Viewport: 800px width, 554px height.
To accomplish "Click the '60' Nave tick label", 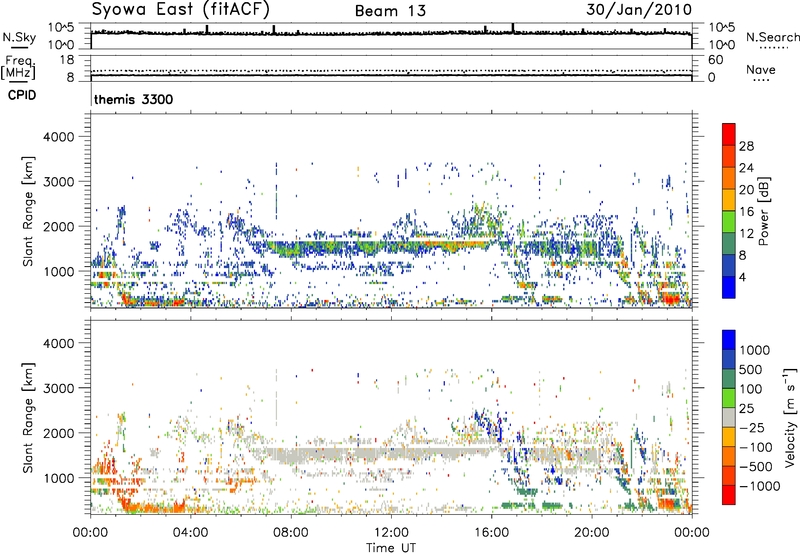I will point(715,60).
